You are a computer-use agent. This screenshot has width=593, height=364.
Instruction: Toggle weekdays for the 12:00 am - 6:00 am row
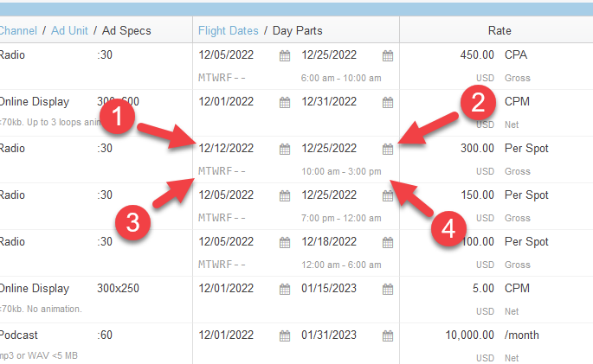pos(222,265)
